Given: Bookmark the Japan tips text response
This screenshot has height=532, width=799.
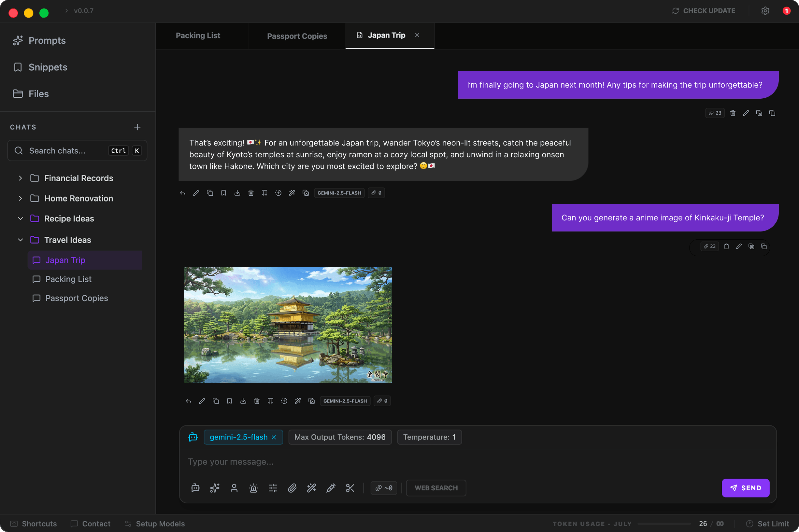Looking at the screenshot, I should pyautogui.click(x=223, y=193).
